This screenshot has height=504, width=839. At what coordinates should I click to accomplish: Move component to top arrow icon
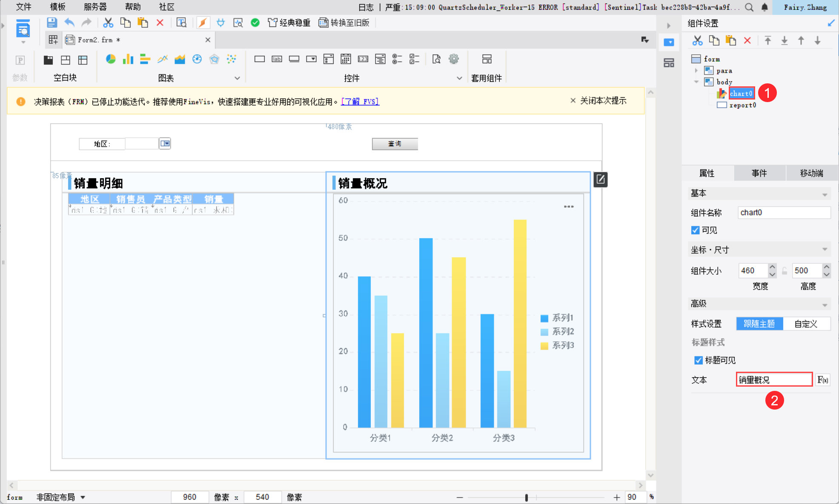pyautogui.click(x=768, y=40)
